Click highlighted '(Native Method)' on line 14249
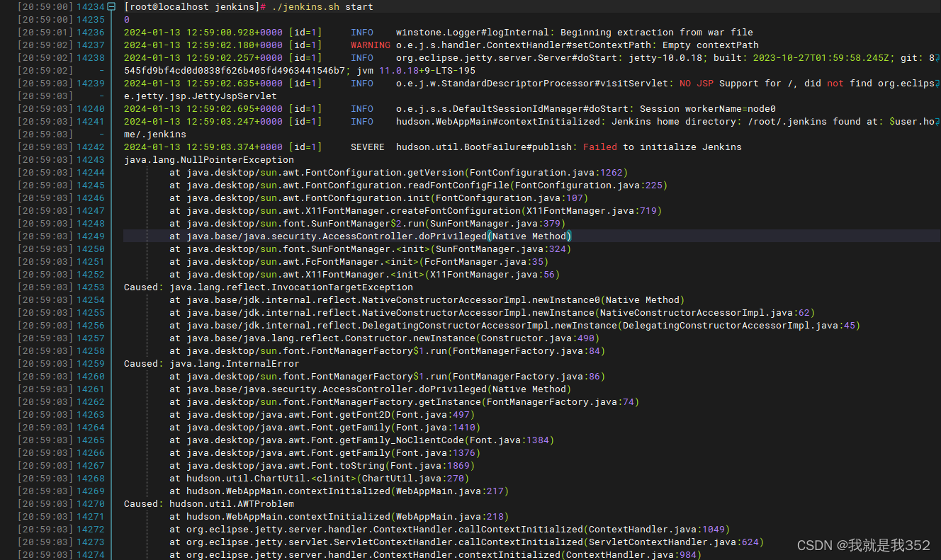 pyautogui.click(x=529, y=236)
